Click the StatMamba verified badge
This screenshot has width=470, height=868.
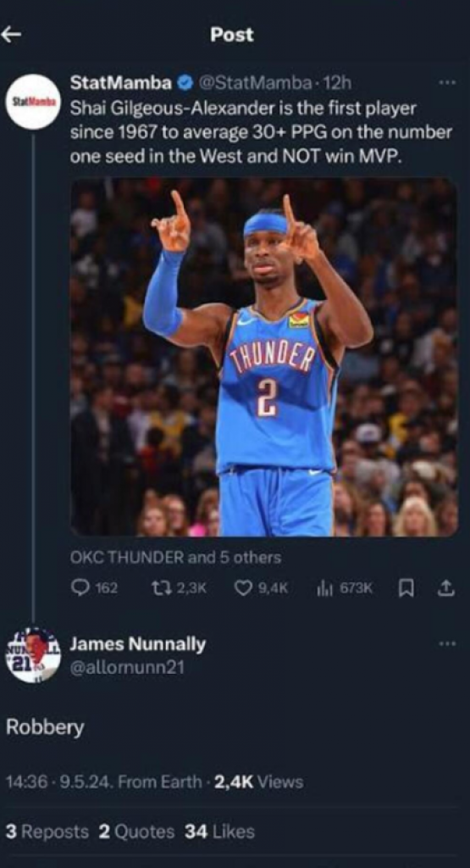tap(184, 84)
